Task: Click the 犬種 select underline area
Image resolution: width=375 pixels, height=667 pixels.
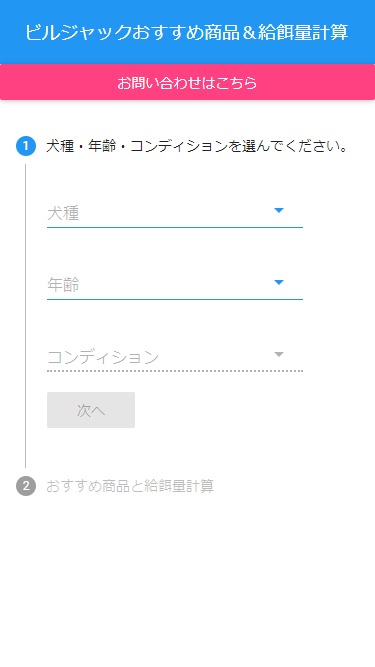Action: pyautogui.click(x=175, y=228)
